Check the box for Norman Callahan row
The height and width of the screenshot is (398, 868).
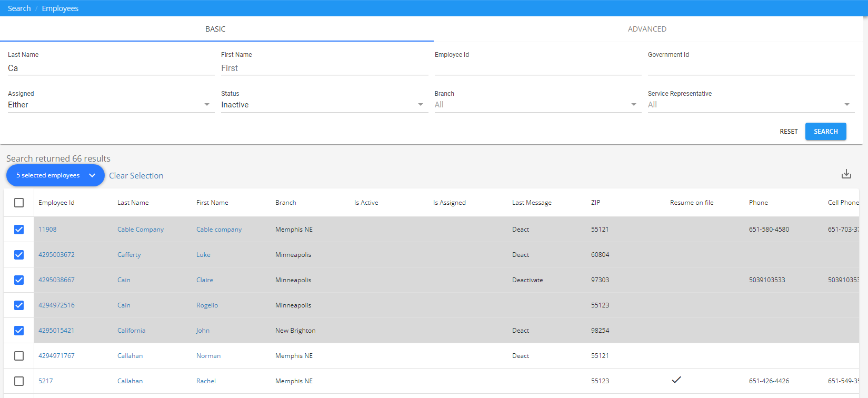click(x=19, y=356)
